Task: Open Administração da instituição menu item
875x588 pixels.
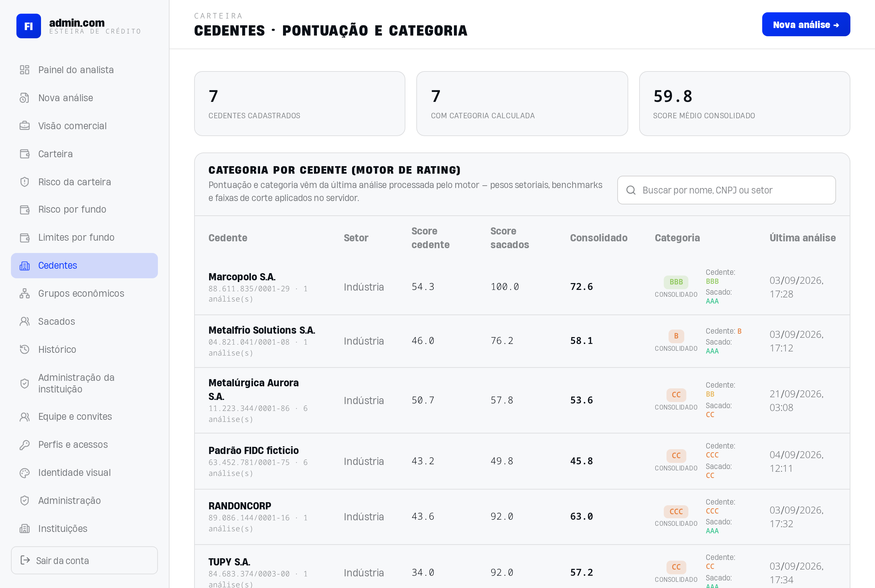Action: click(84, 383)
